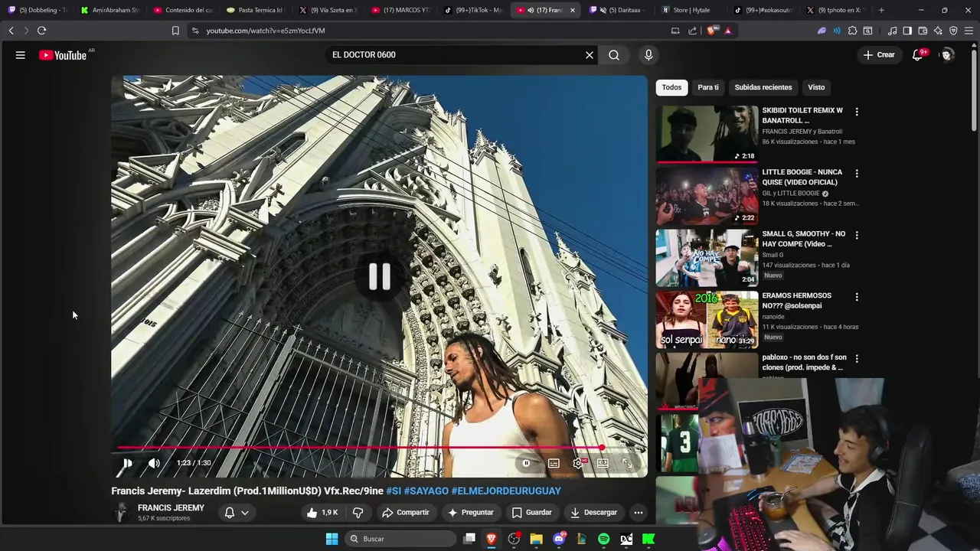Open the YouTube hamburger guide menu
Screen dimensions: 980x551
[x=21, y=55]
